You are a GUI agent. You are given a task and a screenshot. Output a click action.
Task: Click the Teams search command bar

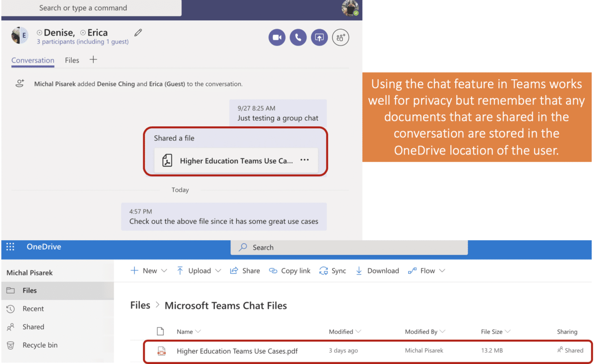[x=91, y=8]
